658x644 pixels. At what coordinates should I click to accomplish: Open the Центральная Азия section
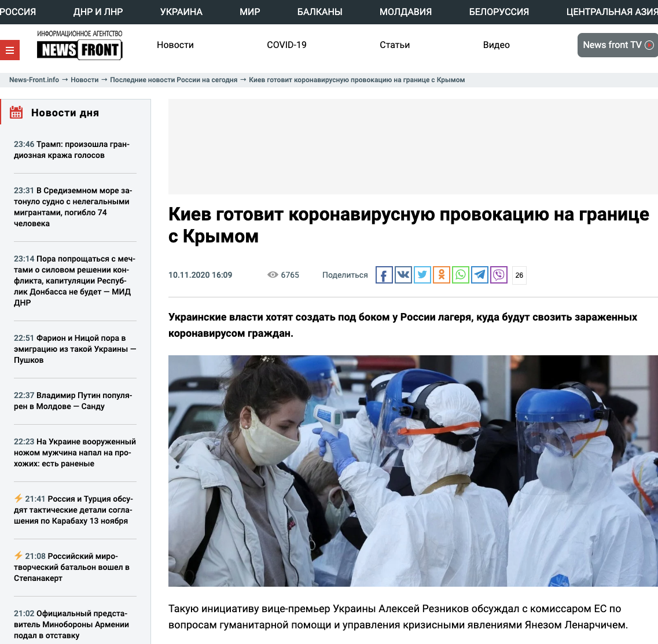612,12
